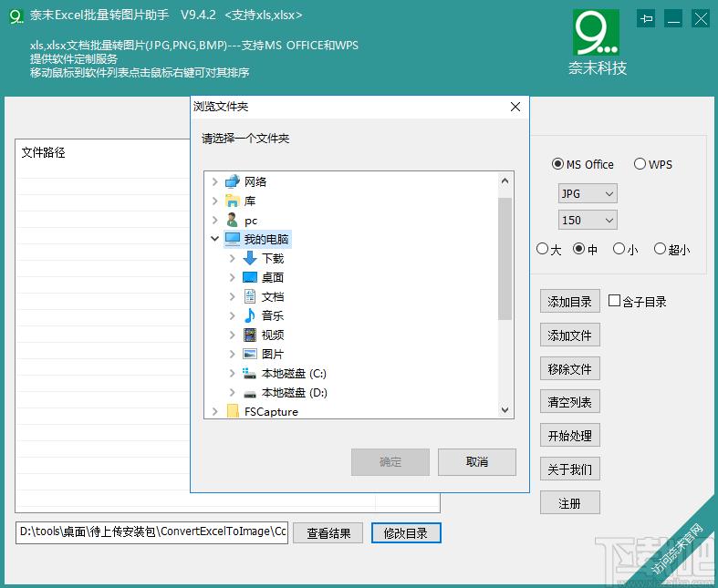Select 文档 in the folder tree
This screenshot has width=718, height=588.
coord(273,296)
